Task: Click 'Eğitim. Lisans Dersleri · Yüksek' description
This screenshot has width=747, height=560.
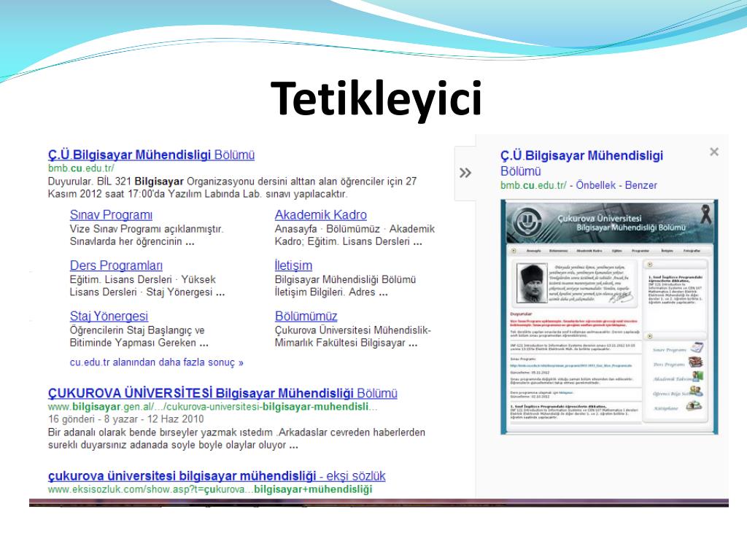Action: 147,286
